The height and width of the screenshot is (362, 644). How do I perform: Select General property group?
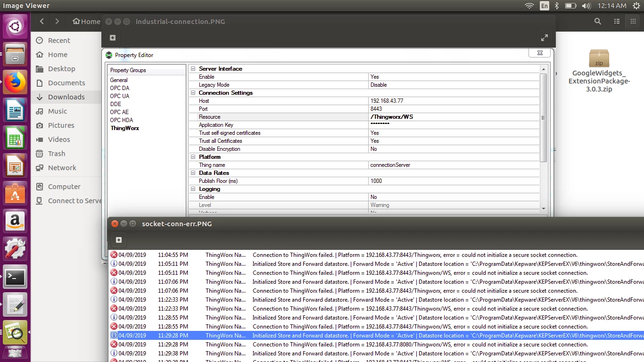(x=119, y=80)
